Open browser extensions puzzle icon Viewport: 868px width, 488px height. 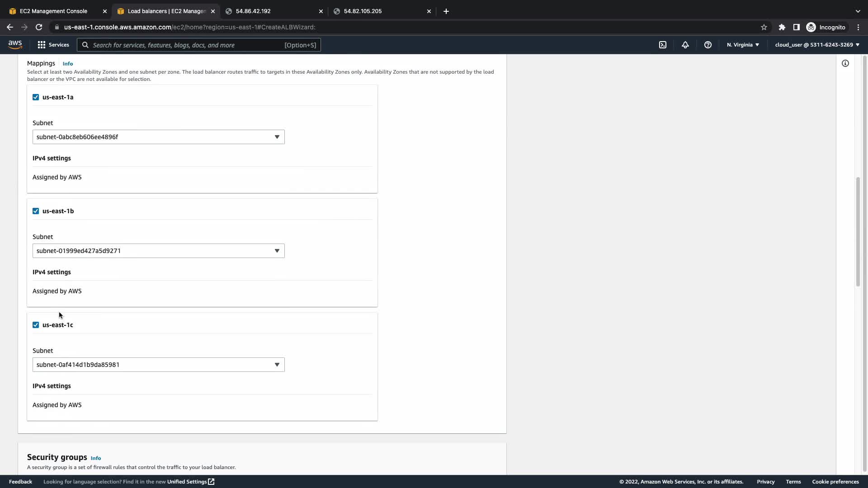click(782, 27)
